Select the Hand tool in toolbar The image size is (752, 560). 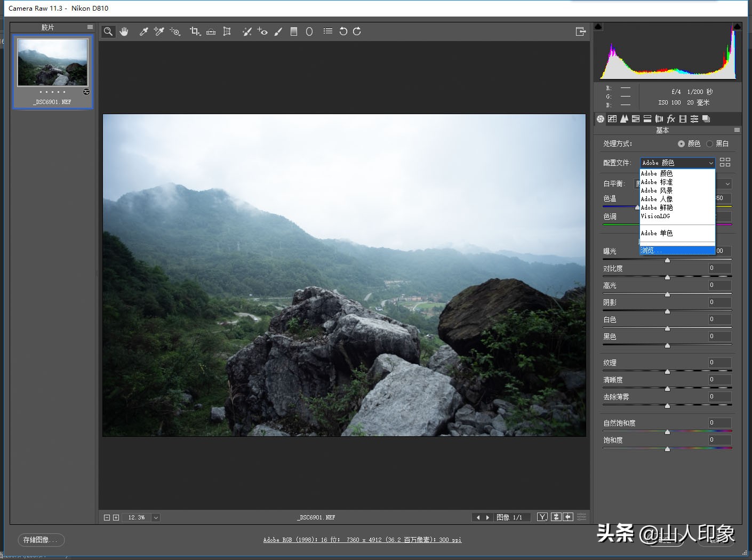[124, 31]
